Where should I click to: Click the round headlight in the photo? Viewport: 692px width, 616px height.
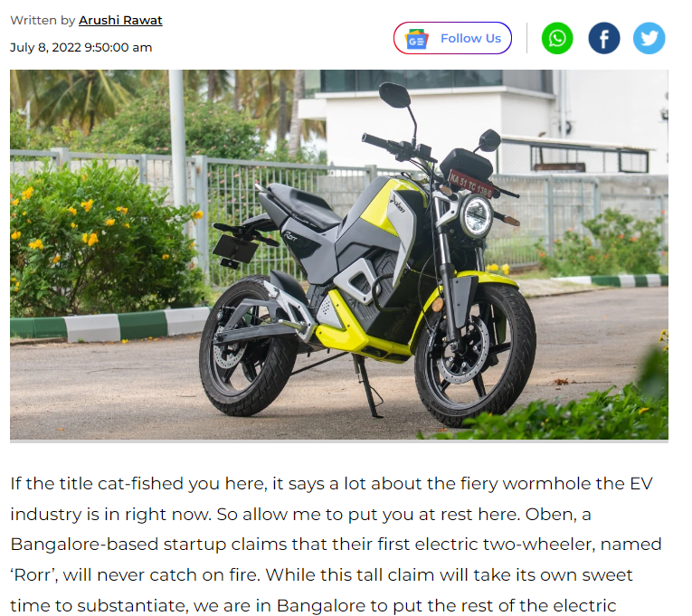pyautogui.click(x=476, y=216)
